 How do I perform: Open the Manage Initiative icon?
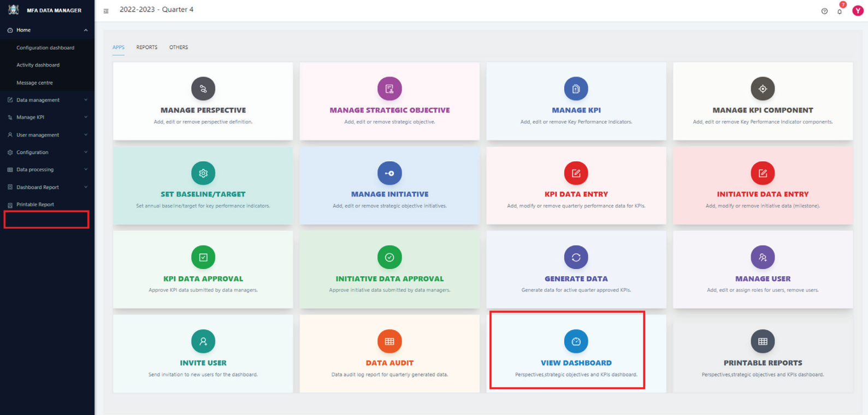coord(389,173)
